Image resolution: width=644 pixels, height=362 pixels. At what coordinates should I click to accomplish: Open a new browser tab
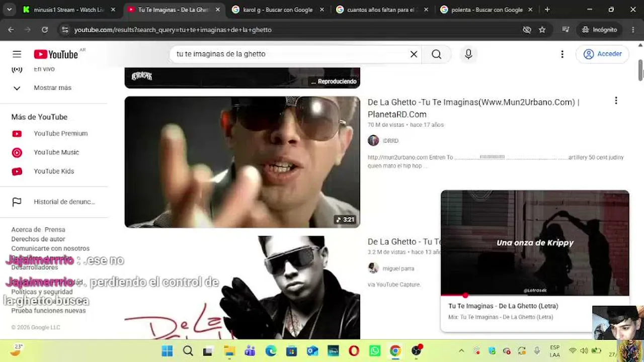547,10
